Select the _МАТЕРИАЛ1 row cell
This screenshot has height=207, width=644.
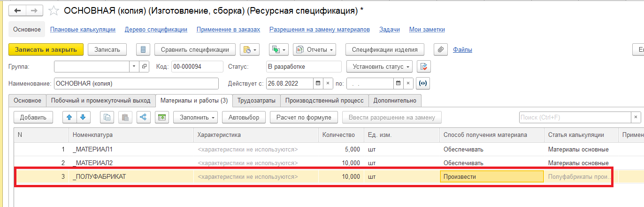click(x=131, y=150)
